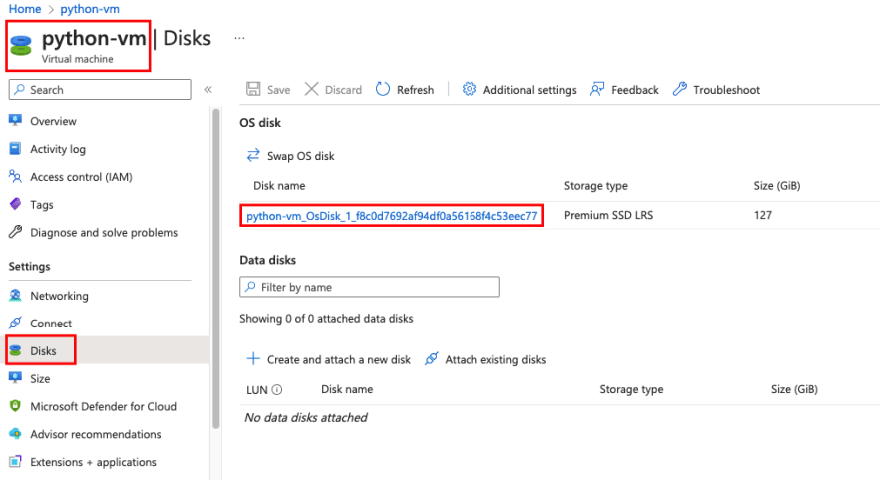Screen dimensions: 880x480
Task: Click the left menu Search field
Action: click(x=100, y=90)
